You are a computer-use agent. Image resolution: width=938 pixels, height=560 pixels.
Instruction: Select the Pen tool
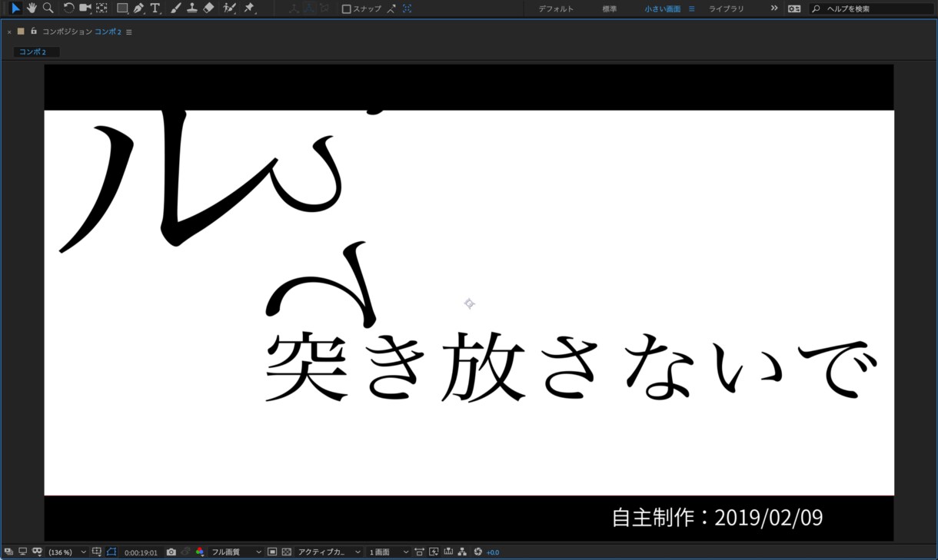click(x=138, y=8)
